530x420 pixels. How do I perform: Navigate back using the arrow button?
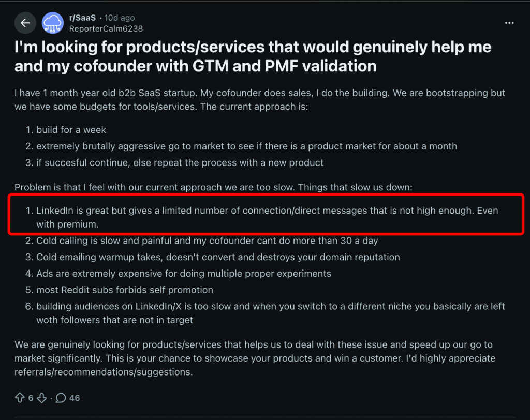click(x=25, y=23)
